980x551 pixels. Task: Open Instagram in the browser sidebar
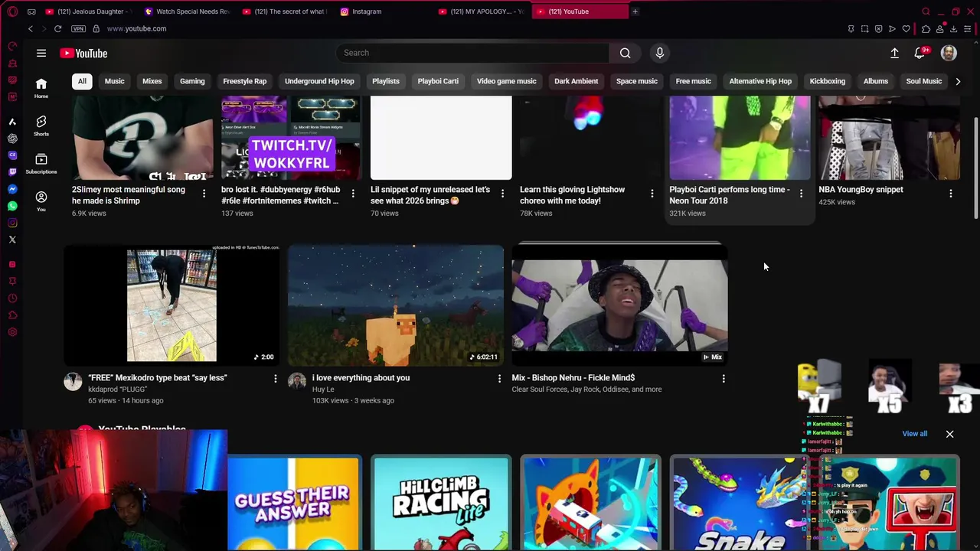click(x=12, y=223)
